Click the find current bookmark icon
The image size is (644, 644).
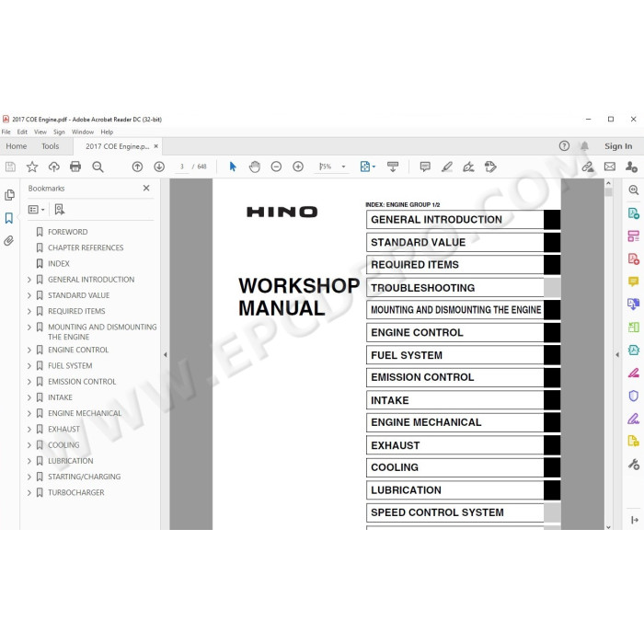click(60, 210)
